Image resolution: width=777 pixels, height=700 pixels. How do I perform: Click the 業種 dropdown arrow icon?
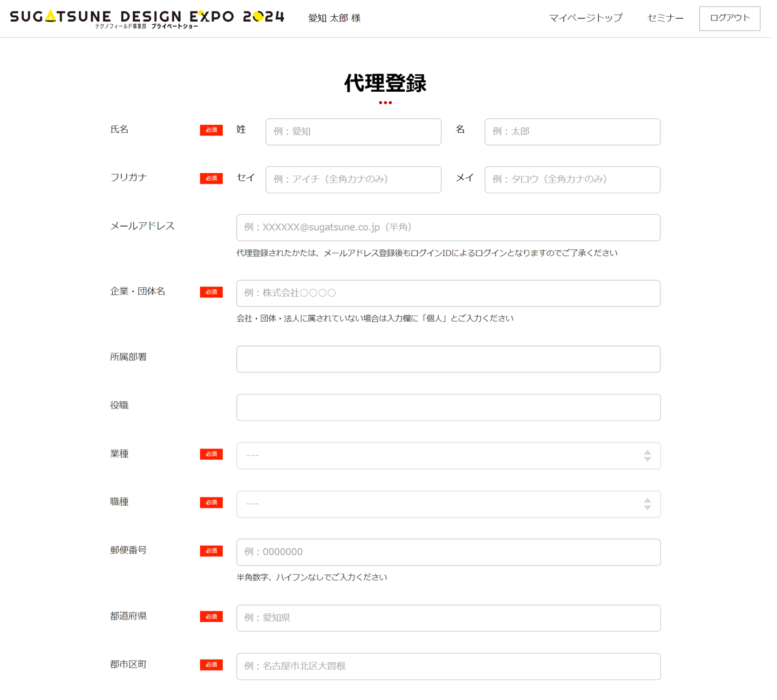tap(647, 456)
